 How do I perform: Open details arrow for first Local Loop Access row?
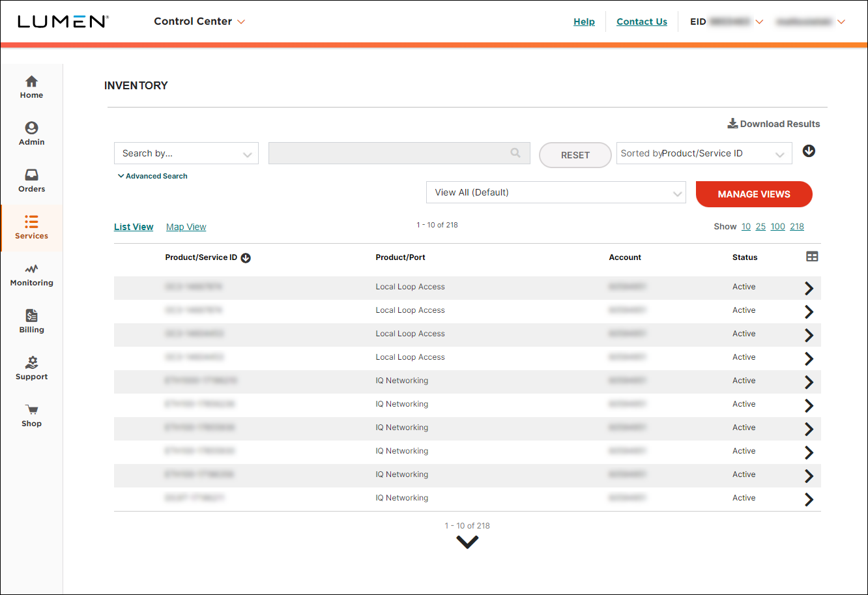click(809, 288)
